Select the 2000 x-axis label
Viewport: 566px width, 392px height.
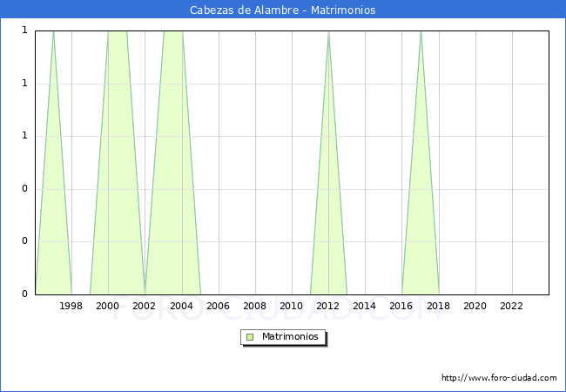[108, 306]
